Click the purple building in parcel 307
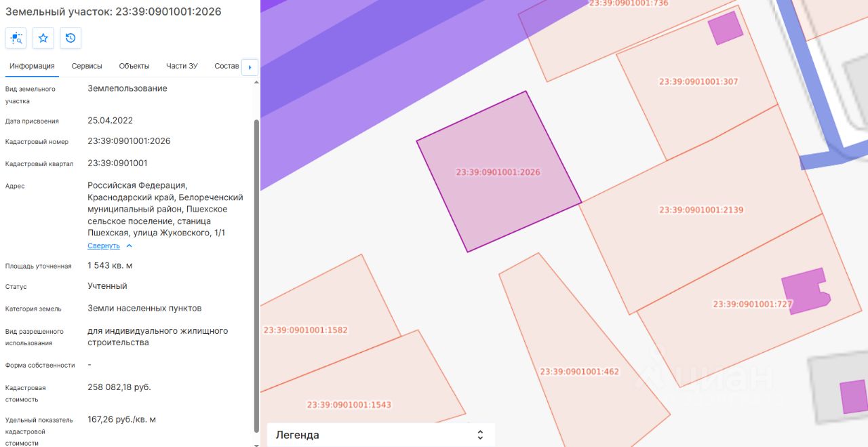This screenshot has width=868, height=447. [x=725, y=28]
